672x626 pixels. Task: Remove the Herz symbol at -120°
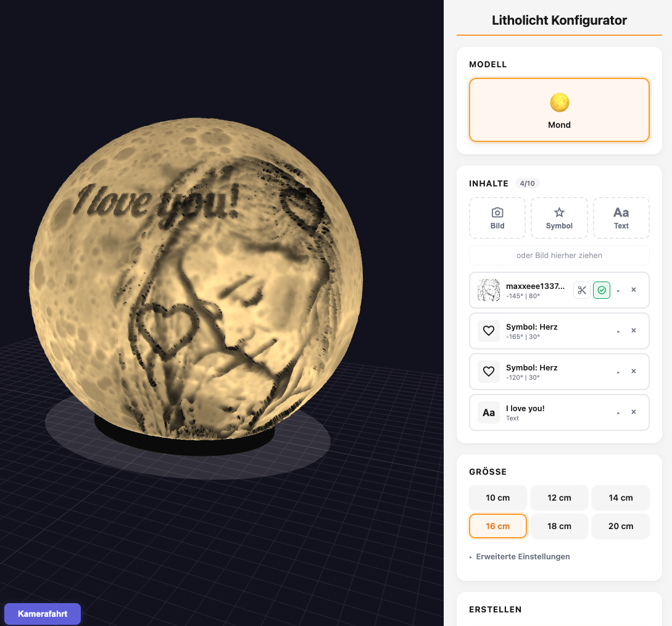click(x=633, y=371)
